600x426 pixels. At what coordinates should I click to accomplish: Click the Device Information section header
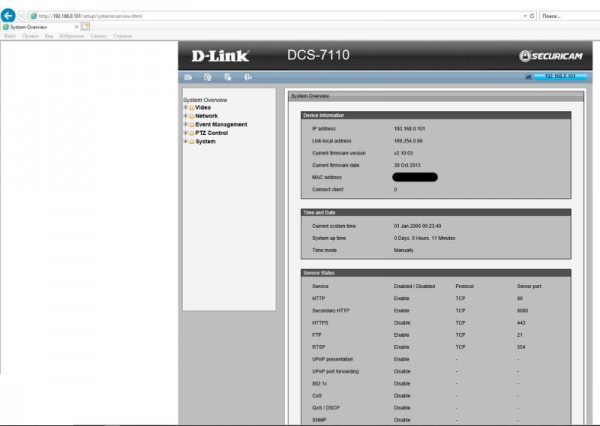(x=436, y=115)
